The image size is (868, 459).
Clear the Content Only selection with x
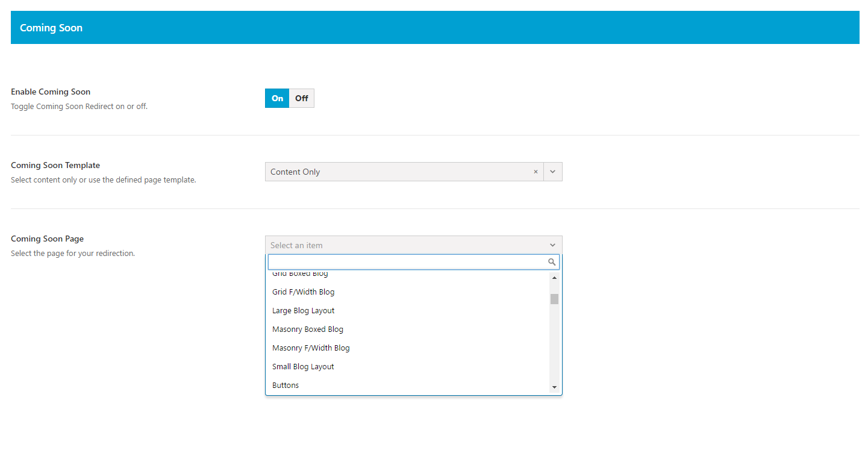pyautogui.click(x=535, y=172)
